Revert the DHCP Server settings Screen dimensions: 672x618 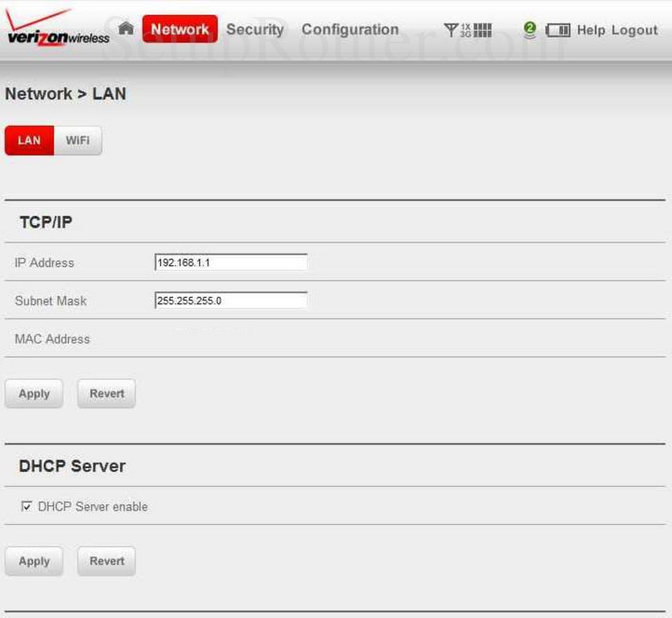106,561
